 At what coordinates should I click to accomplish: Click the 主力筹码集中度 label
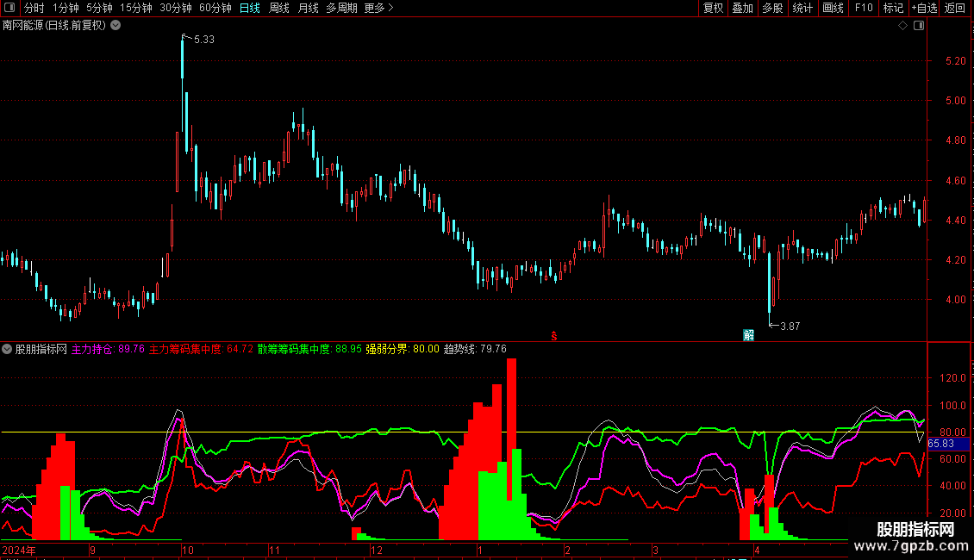coord(201,349)
